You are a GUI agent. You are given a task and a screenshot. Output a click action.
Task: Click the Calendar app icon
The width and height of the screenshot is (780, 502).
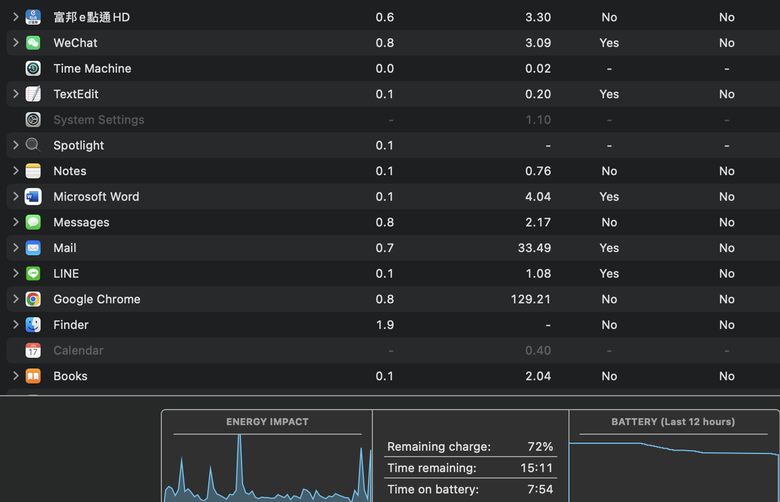pyautogui.click(x=33, y=350)
